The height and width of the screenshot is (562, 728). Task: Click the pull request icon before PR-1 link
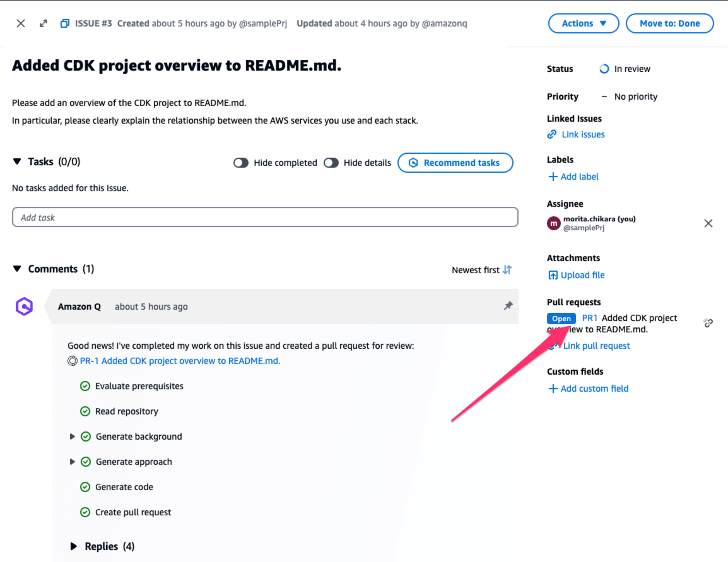72,361
